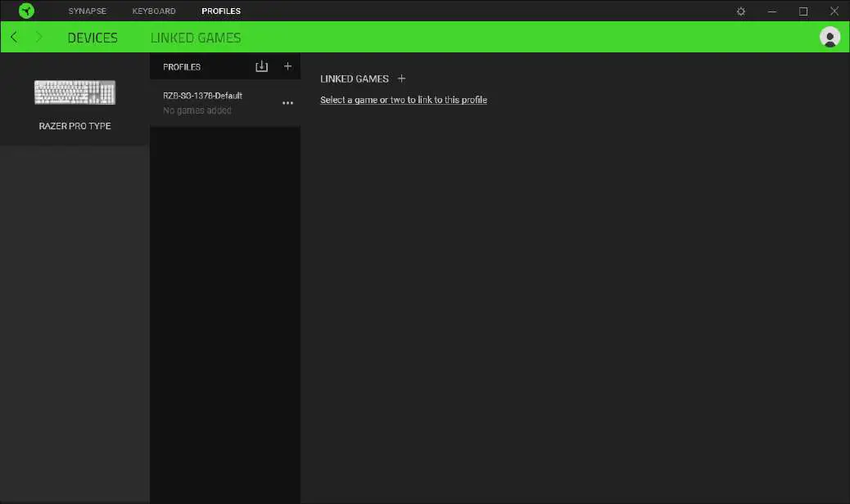Add a new profile with plus icon
The width and height of the screenshot is (850, 504).
[288, 66]
